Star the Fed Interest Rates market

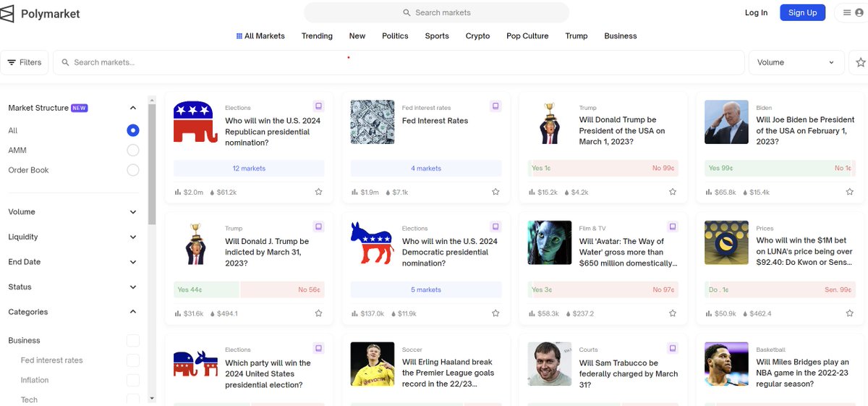(495, 192)
